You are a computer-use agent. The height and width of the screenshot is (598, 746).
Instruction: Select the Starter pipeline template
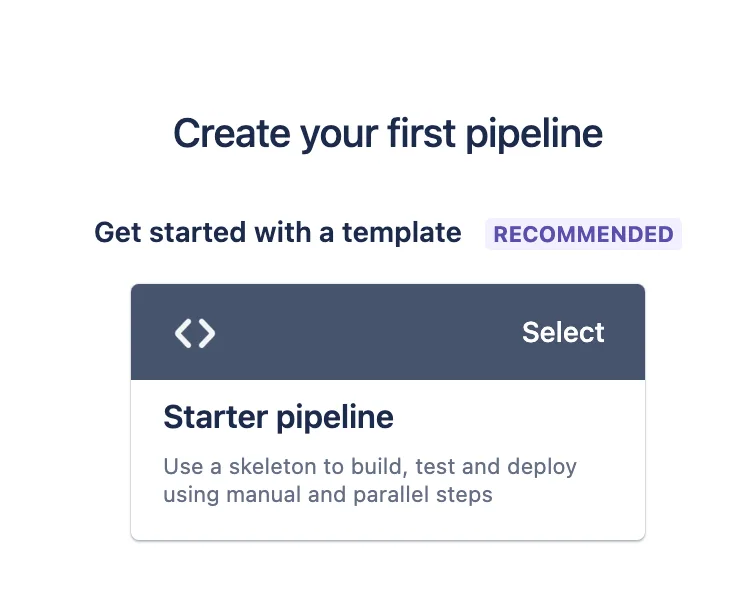pyautogui.click(x=563, y=332)
